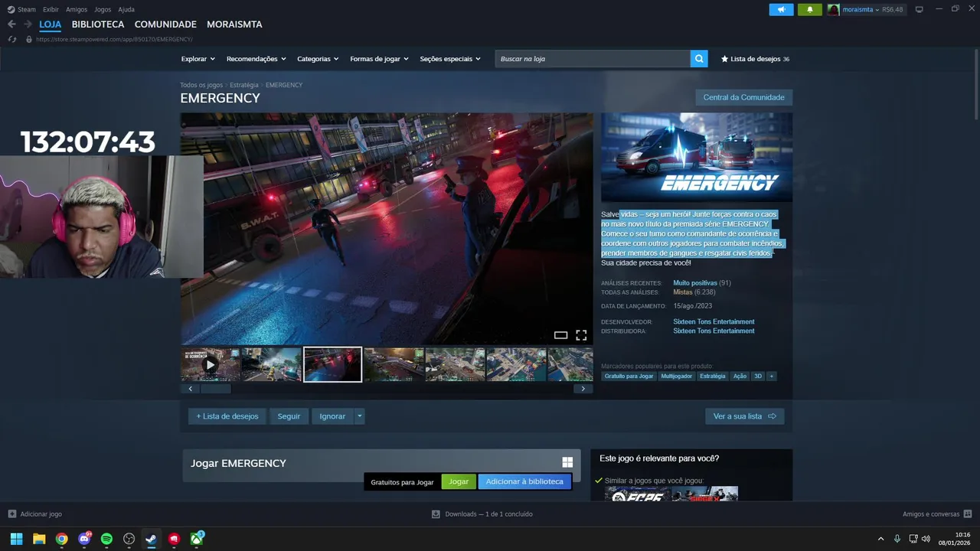
Task: Open the MORAISMTA profile tab
Action: [234, 24]
